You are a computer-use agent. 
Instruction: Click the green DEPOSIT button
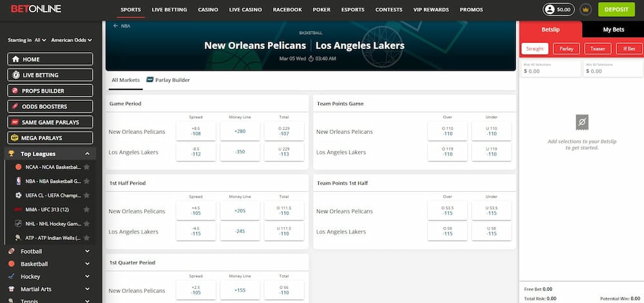(616, 9)
